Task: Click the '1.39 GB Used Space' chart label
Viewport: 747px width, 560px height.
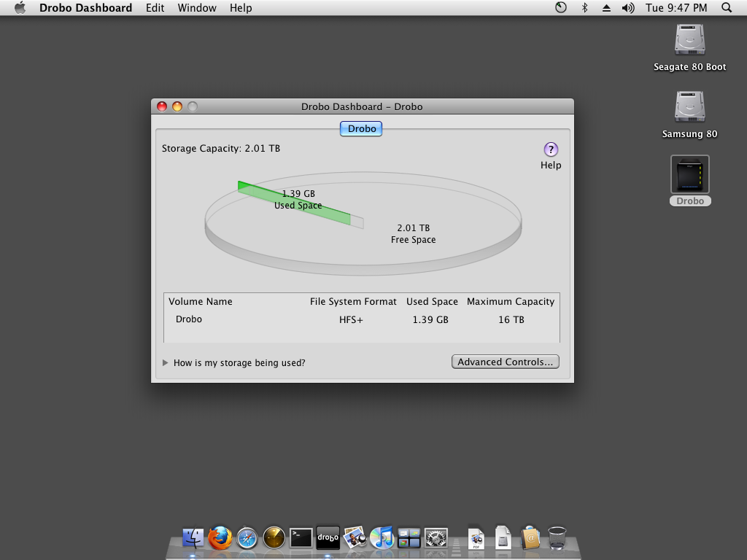Action: tap(298, 200)
